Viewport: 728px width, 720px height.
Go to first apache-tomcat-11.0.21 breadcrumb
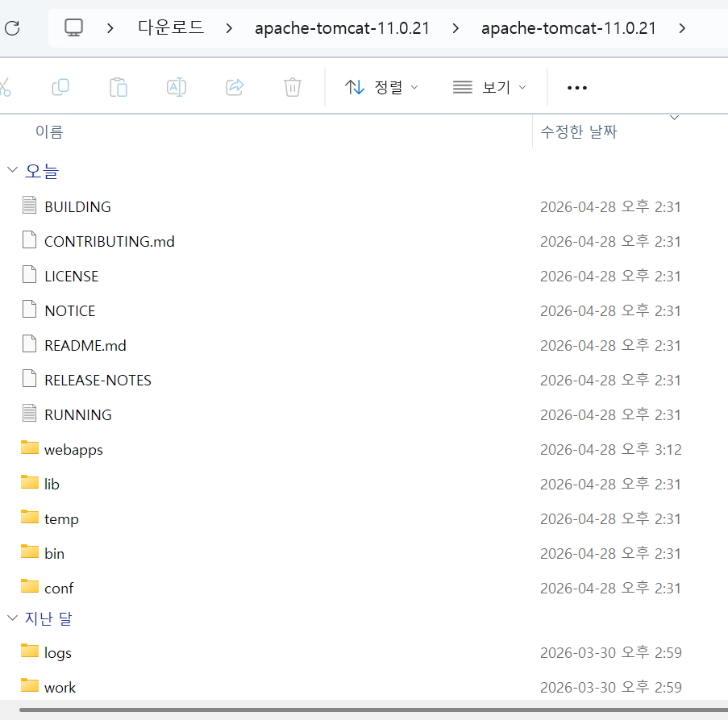(x=342, y=28)
